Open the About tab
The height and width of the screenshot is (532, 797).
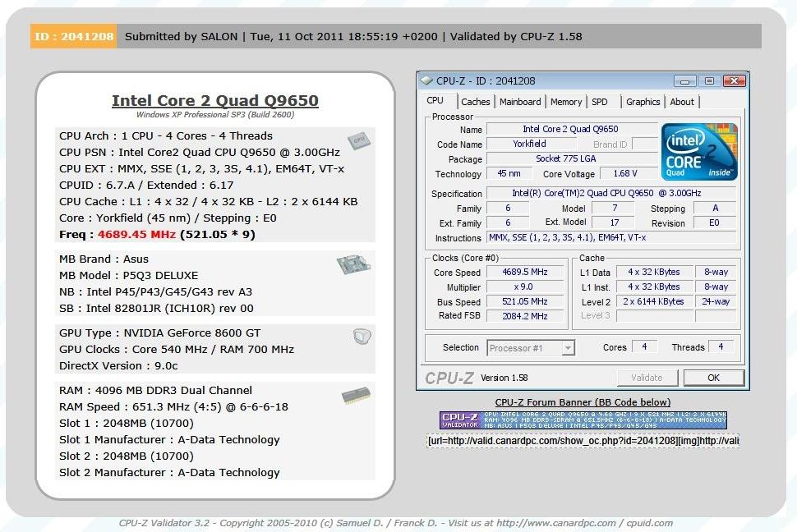pyautogui.click(x=682, y=102)
